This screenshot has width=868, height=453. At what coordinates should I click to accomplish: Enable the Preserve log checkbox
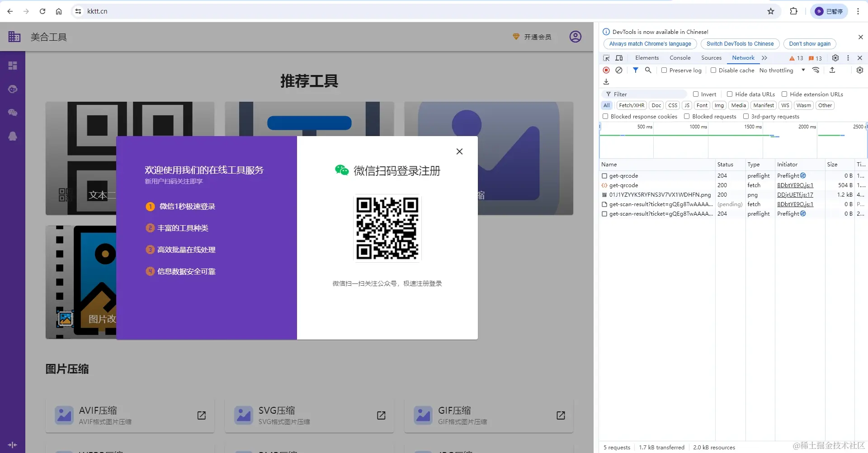pos(664,70)
